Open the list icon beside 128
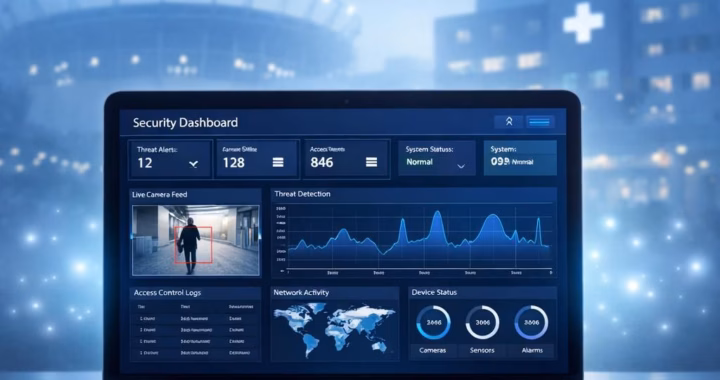The width and height of the screenshot is (720, 380). click(278, 162)
